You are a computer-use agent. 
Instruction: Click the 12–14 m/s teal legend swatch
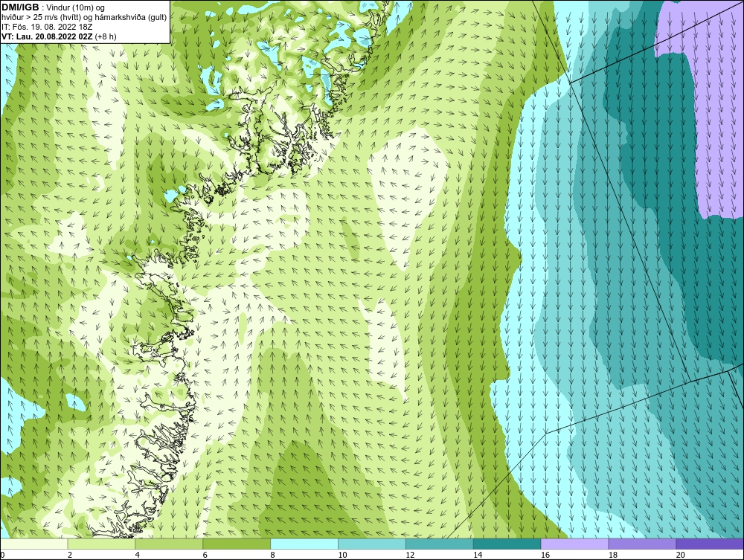pos(440,544)
